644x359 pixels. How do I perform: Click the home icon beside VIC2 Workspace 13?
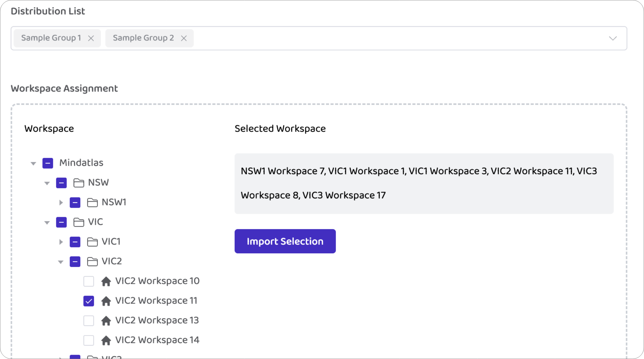[106, 321]
